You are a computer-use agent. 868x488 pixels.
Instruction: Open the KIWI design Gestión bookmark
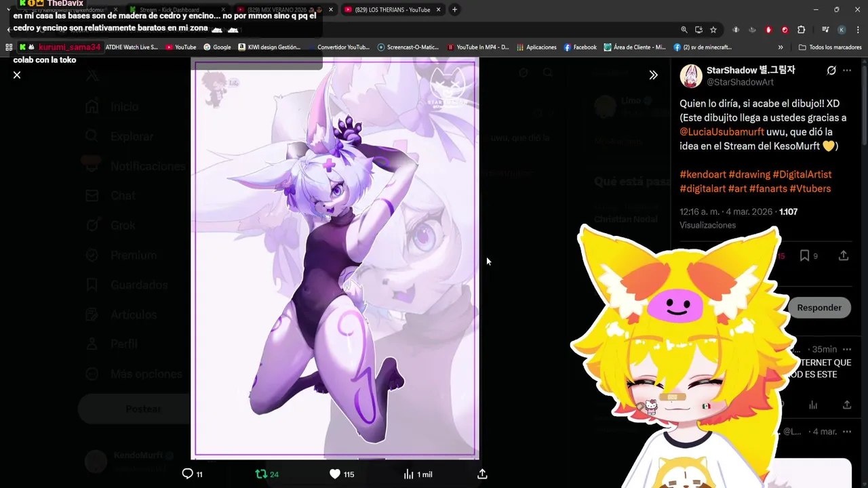(x=269, y=47)
